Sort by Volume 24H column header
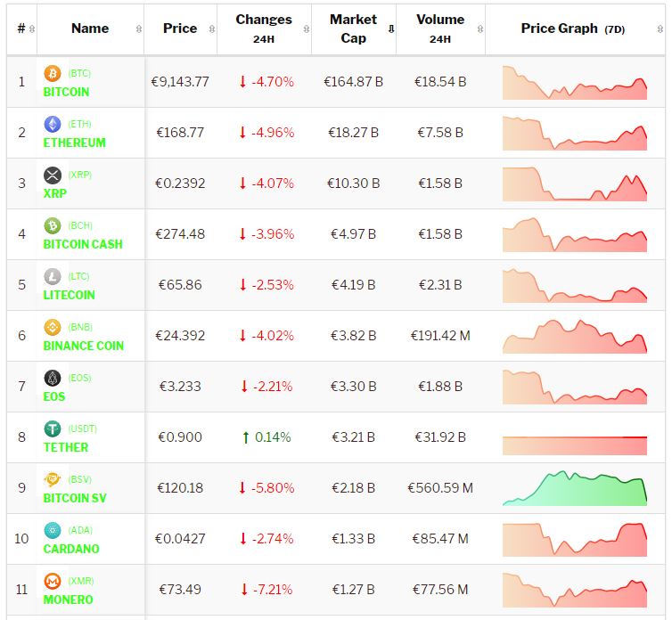672x620 pixels. (439, 29)
